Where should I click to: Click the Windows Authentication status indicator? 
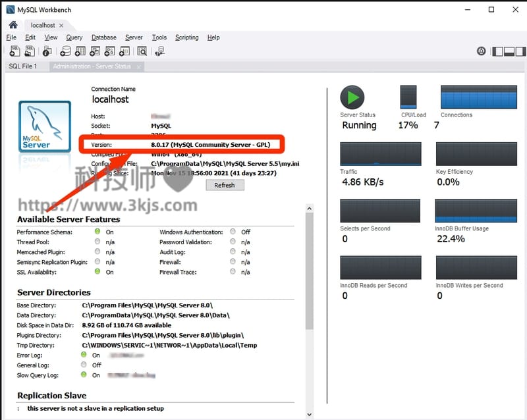point(233,232)
